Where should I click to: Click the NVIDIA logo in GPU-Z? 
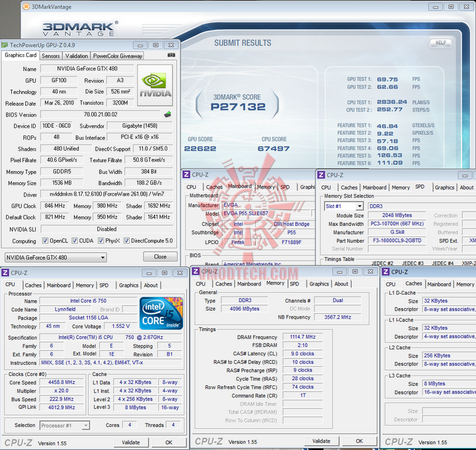[155, 85]
